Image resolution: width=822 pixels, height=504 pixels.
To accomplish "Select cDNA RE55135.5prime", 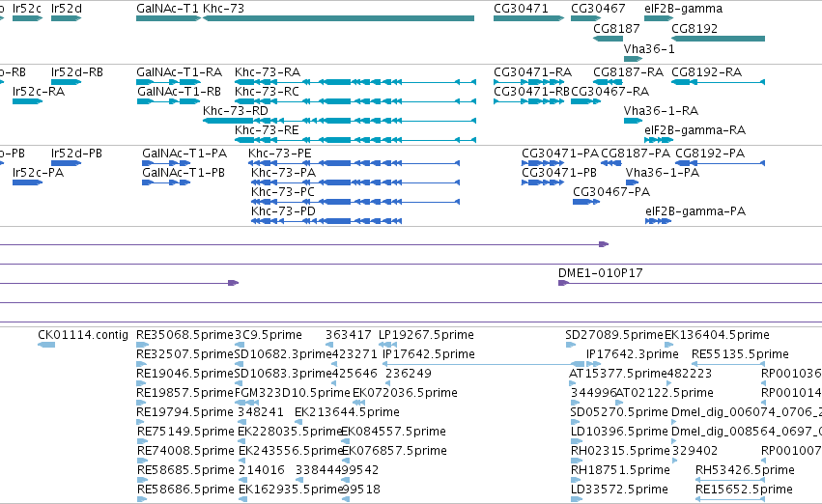I will pyautogui.click(x=728, y=364).
